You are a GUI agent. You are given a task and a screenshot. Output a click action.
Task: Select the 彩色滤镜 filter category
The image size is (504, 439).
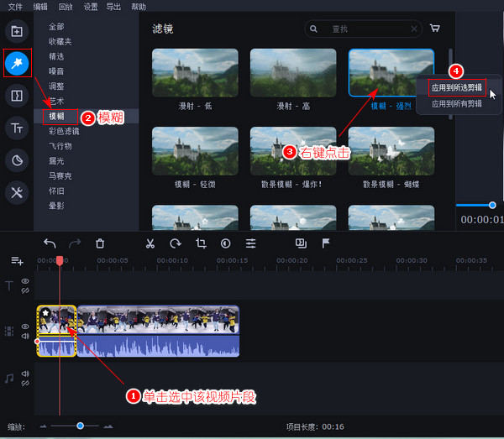pyautogui.click(x=64, y=131)
